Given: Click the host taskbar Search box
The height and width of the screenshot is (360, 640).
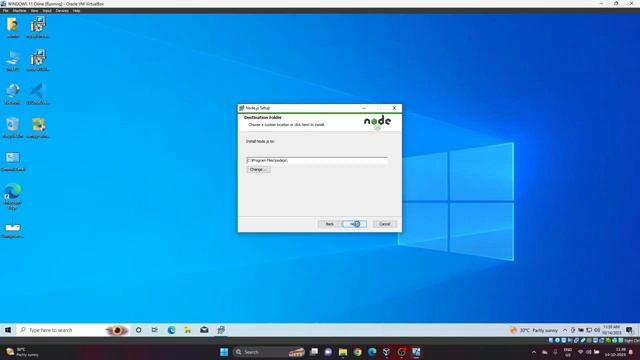Looking at the screenshot, I should point(269,352).
